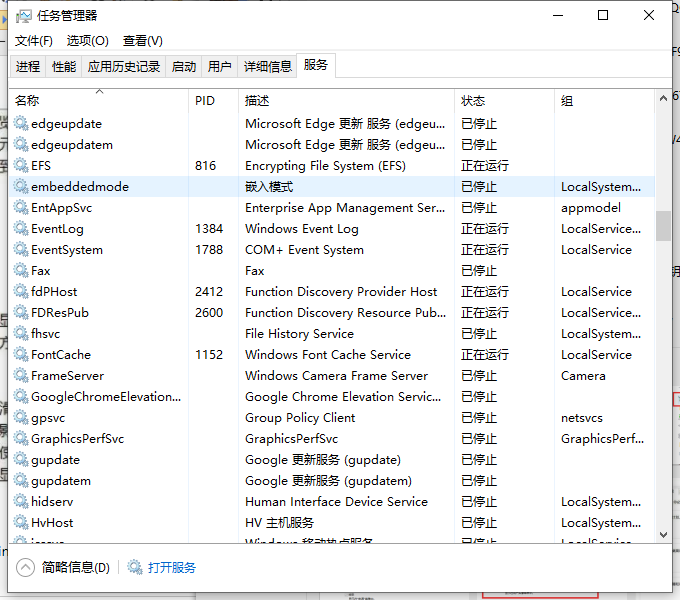Click the gpsvc service gear icon
The image size is (680, 600).
click(x=20, y=418)
